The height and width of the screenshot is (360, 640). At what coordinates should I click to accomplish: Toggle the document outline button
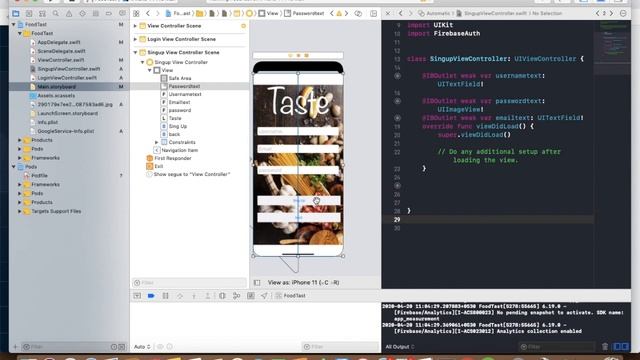tap(257, 282)
